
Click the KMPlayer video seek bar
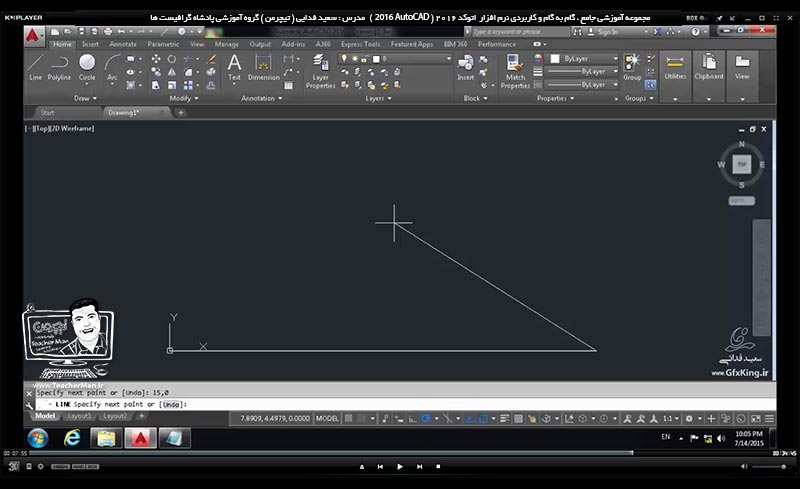coord(401,453)
